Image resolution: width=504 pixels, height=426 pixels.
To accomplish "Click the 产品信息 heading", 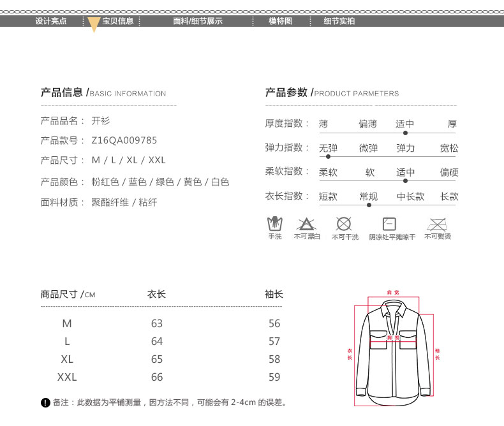I will click(103, 92).
